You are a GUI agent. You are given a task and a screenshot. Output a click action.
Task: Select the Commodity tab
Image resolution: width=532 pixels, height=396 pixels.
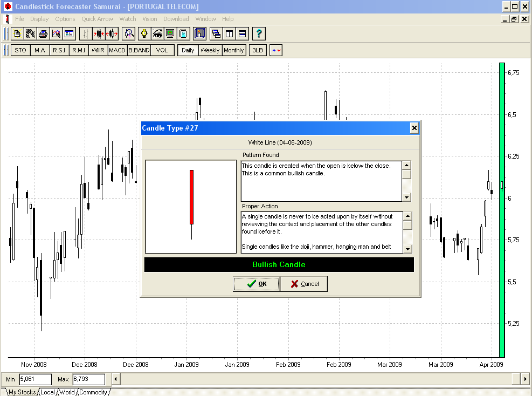pos(93,392)
